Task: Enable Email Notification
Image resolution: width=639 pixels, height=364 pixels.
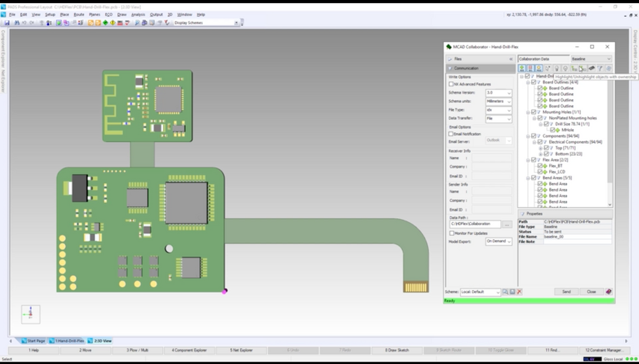Action: [451, 133]
